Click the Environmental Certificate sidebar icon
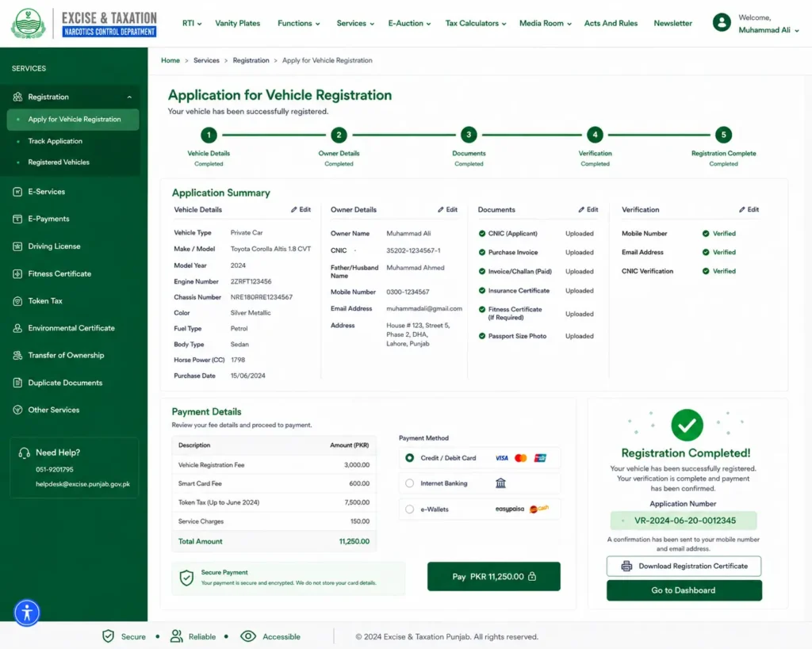The height and width of the screenshot is (649, 812). pos(17,328)
